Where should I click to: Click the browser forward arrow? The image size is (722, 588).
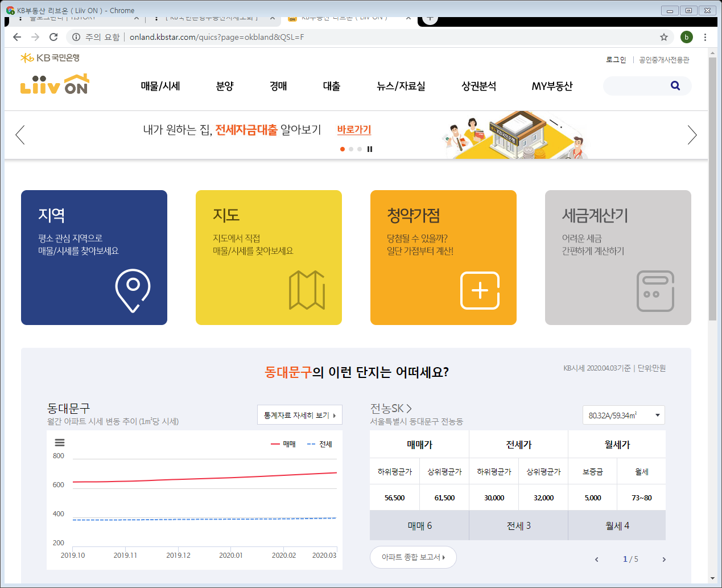(35, 37)
